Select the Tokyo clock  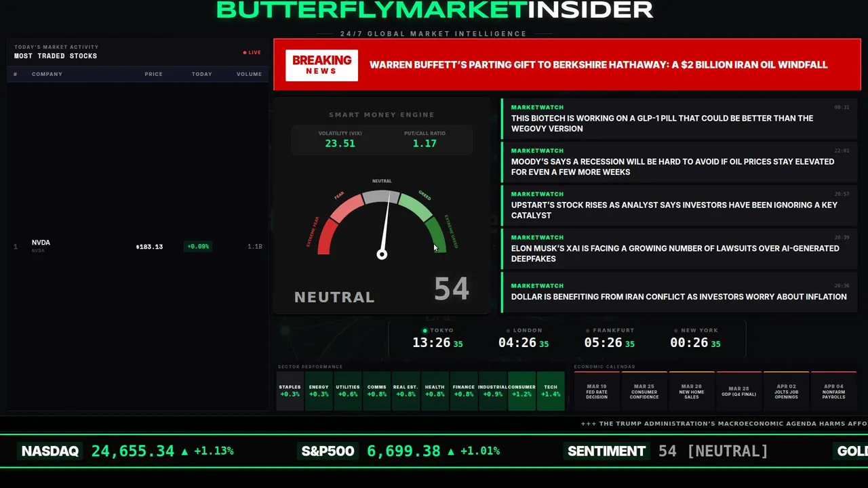pyautogui.click(x=437, y=338)
